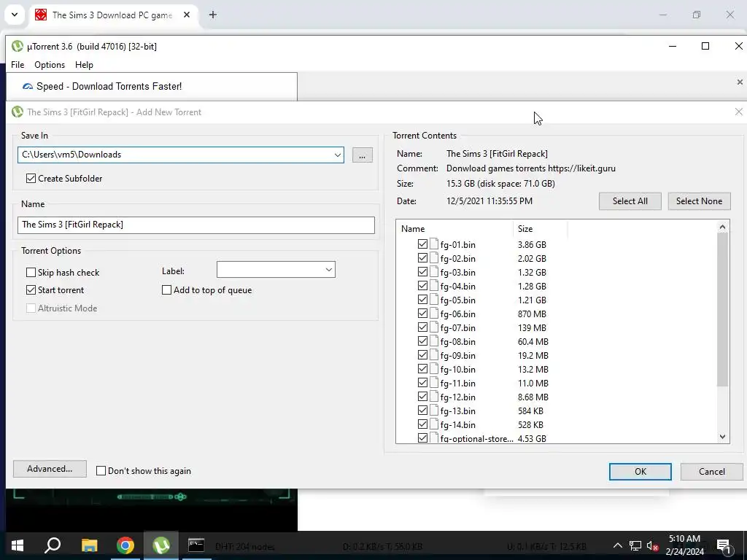
Task: Uncheck the Start torrent option
Action: 31,289
